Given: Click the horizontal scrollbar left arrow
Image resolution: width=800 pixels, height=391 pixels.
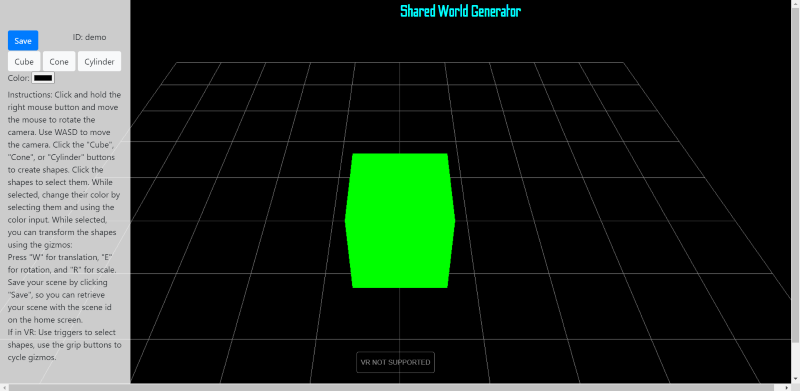Looking at the screenshot, I should click(x=4, y=387).
